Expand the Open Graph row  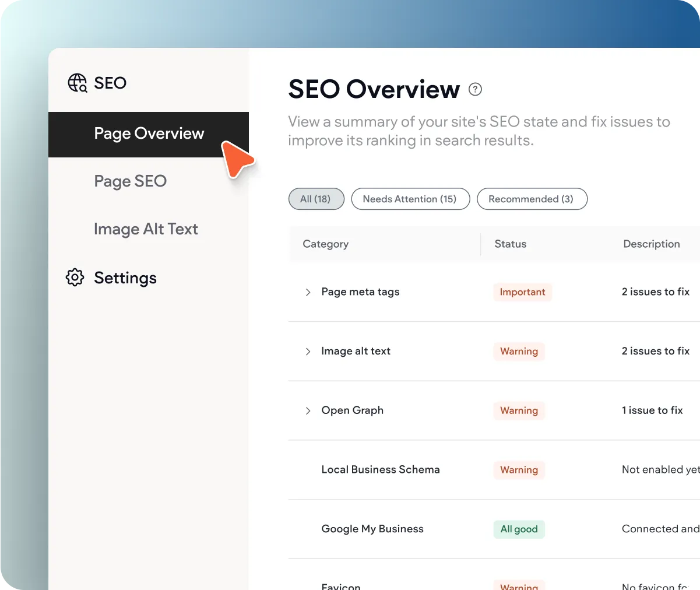[x=308, y=411]
